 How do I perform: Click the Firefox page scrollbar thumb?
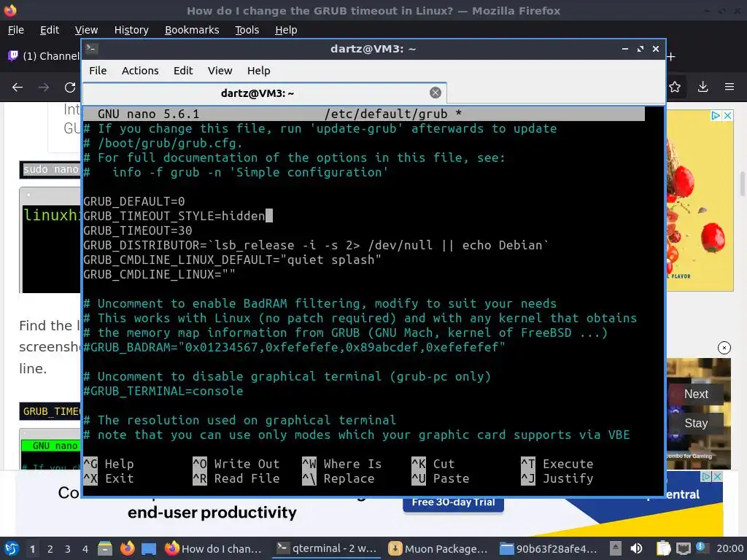point(742,184)
